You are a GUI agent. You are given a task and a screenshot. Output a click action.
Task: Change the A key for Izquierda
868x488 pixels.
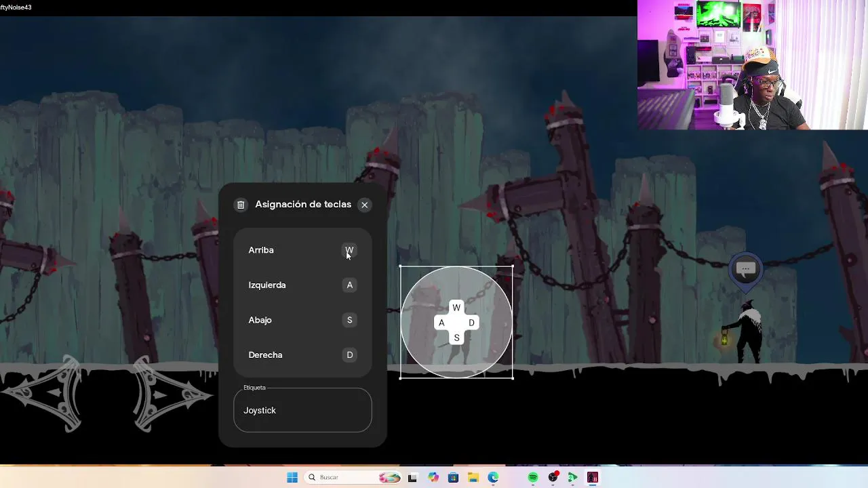point(349,285)
